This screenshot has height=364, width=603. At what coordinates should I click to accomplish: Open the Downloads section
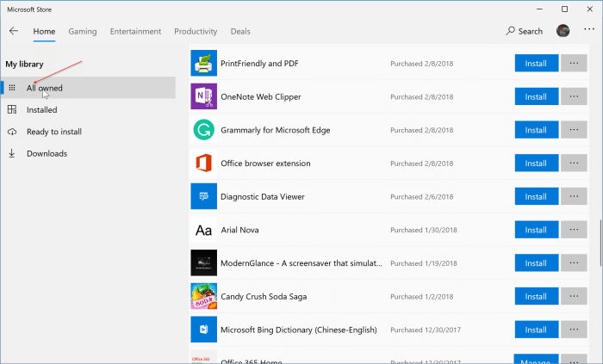click(88, 153)
